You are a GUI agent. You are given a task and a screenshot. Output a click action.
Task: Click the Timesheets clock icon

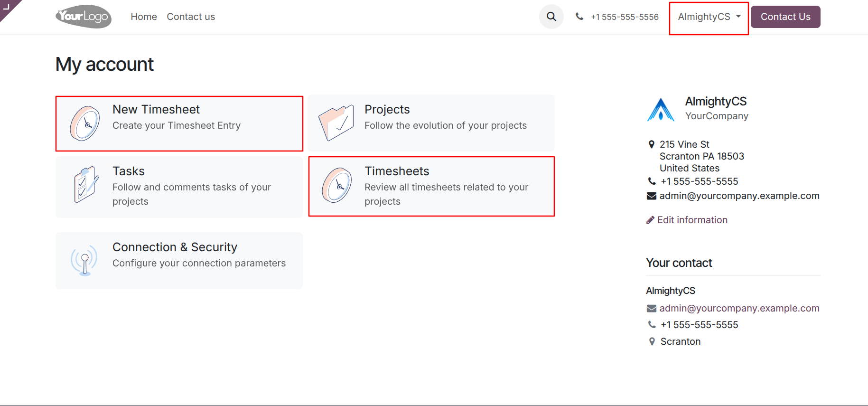(337, 185)
